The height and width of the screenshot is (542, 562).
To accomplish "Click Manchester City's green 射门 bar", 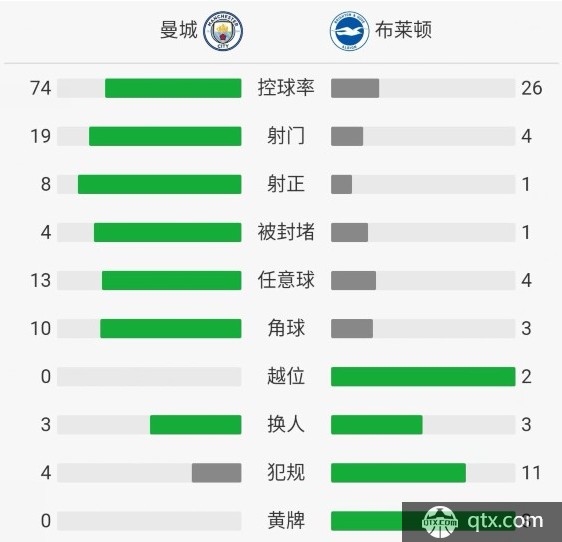I will (165, 136).
